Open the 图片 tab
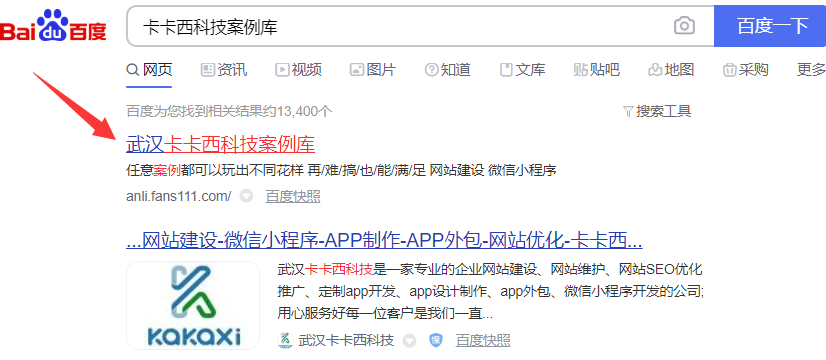826x360 pixels. 373,70
